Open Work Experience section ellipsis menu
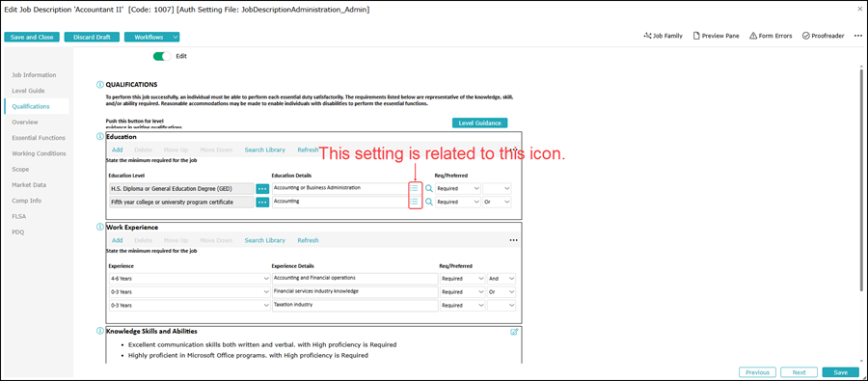The height and width of the screenshot is (381, 868). 514,240
